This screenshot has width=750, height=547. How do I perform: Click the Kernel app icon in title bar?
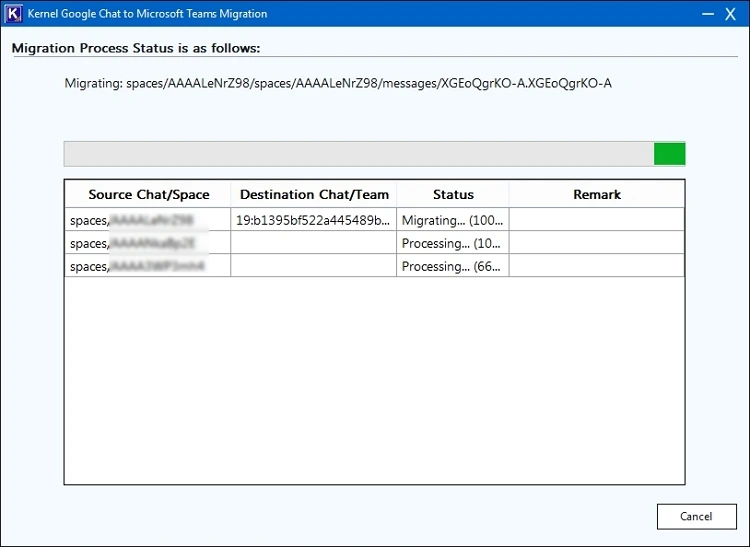coord(14,14)
